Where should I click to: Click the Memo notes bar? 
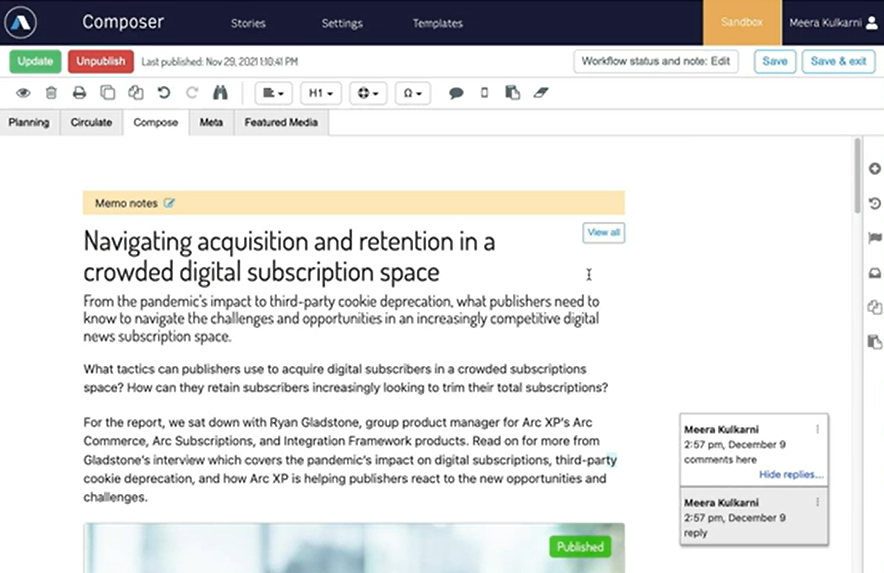pos(353,203)
